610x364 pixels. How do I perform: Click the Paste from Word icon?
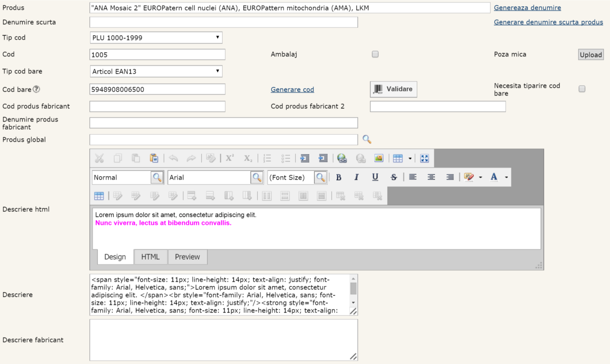tap(154, 158)
